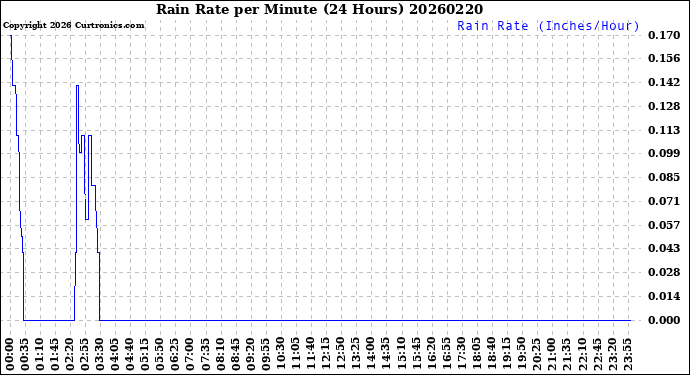Click the 06:25 time axis label
690x375 pixels.
[175, 355]
